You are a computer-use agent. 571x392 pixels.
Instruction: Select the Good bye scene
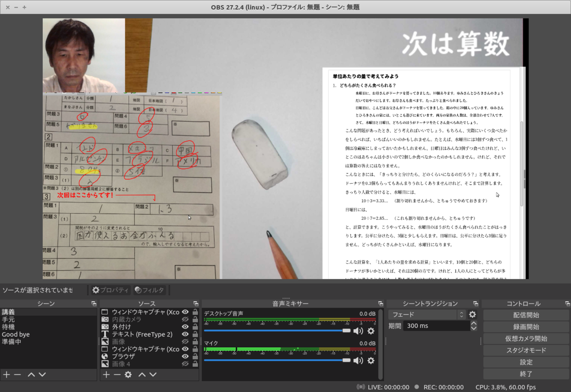pos(16,334)
